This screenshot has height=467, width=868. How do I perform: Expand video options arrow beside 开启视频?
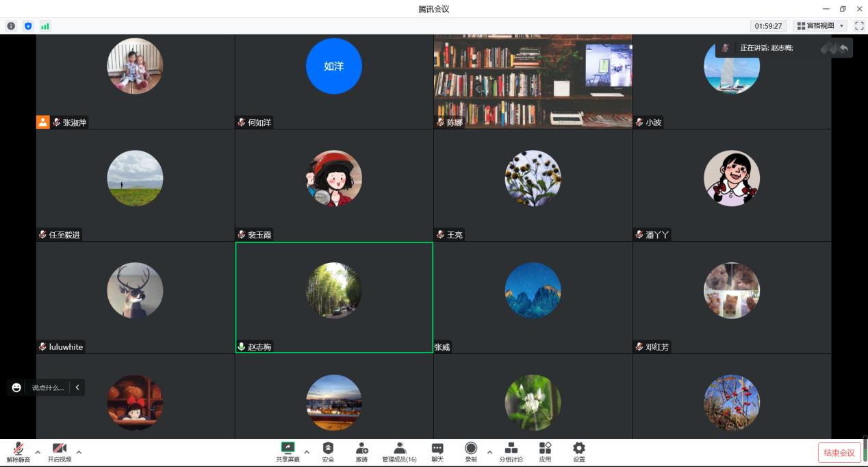click(79, 452)
